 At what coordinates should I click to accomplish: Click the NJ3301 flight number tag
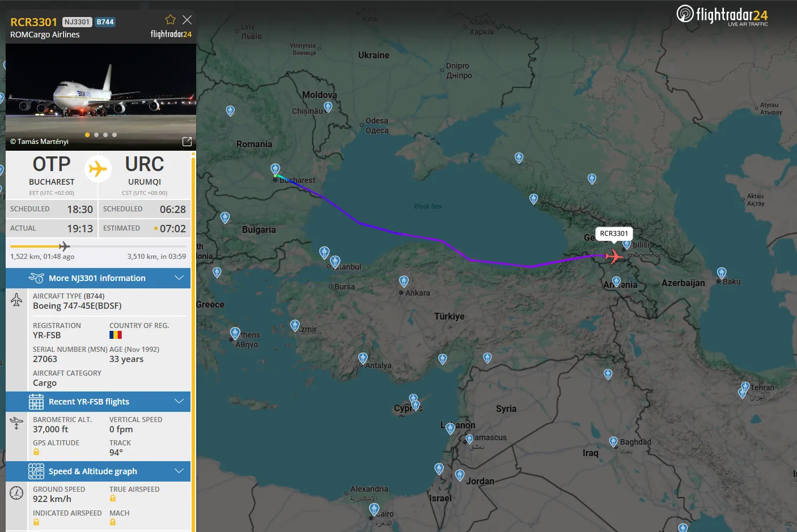77,22
